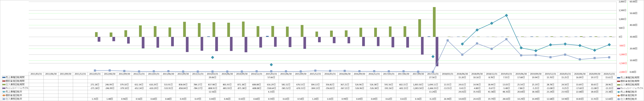
Task: Click the 304.13日 cell
Action: (315, 85)
